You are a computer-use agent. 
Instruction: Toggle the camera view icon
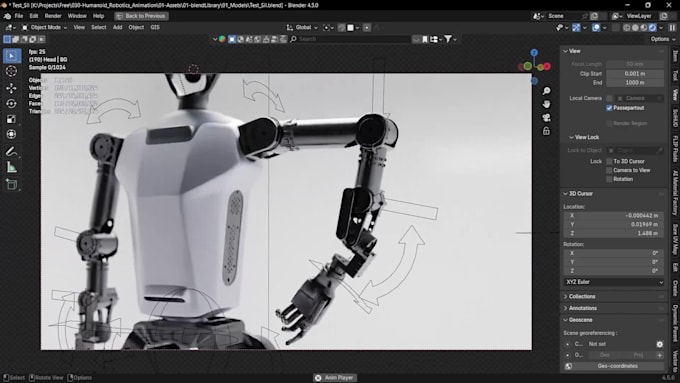pyautogui.click(x=546, y=118)
